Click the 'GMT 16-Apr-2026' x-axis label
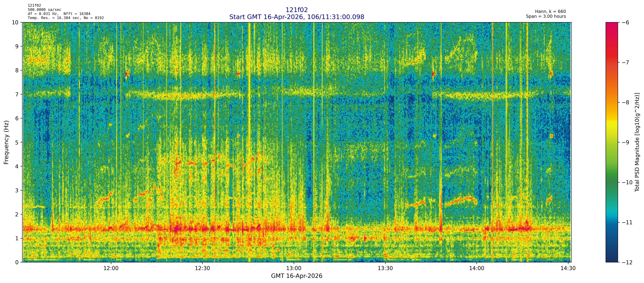This screenshot has height=283, width=644. (x=297, y=276)
